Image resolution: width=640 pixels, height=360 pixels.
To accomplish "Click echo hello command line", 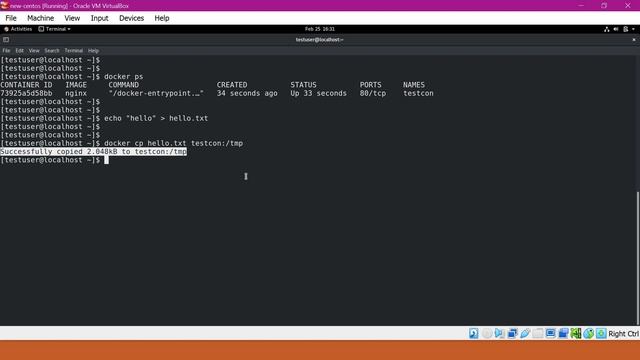I will tap(156, 118).
